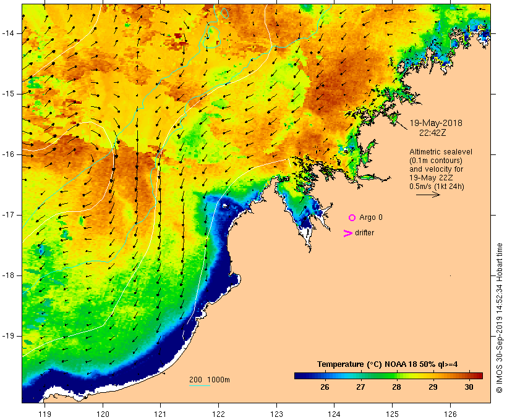Click the time label 22:42Z
507x420 pixels.
click(x=433, y=133)
